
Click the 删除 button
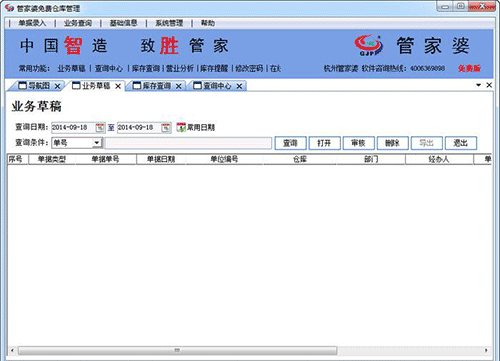pyautogui.click(x=392, y=143)
